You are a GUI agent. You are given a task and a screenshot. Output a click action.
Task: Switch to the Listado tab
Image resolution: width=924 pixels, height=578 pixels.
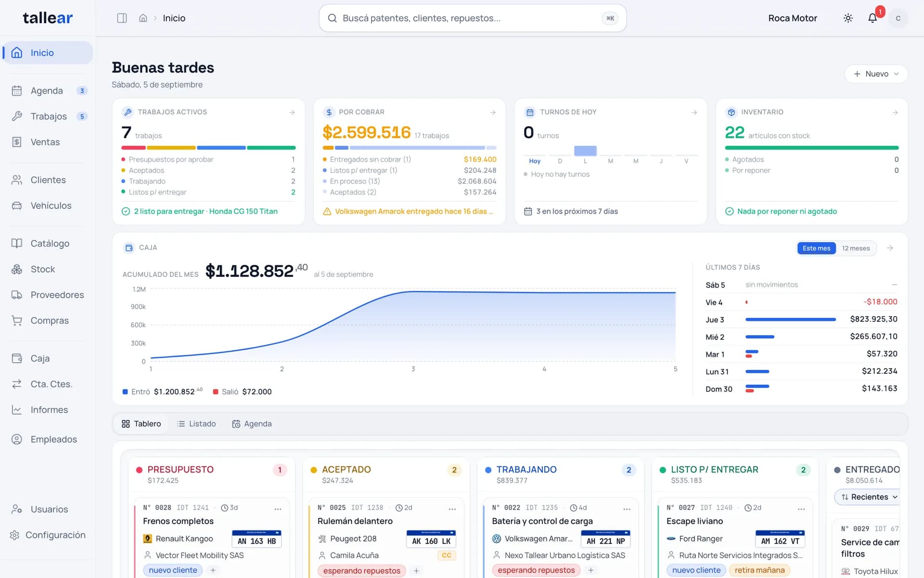pos(196,424)
